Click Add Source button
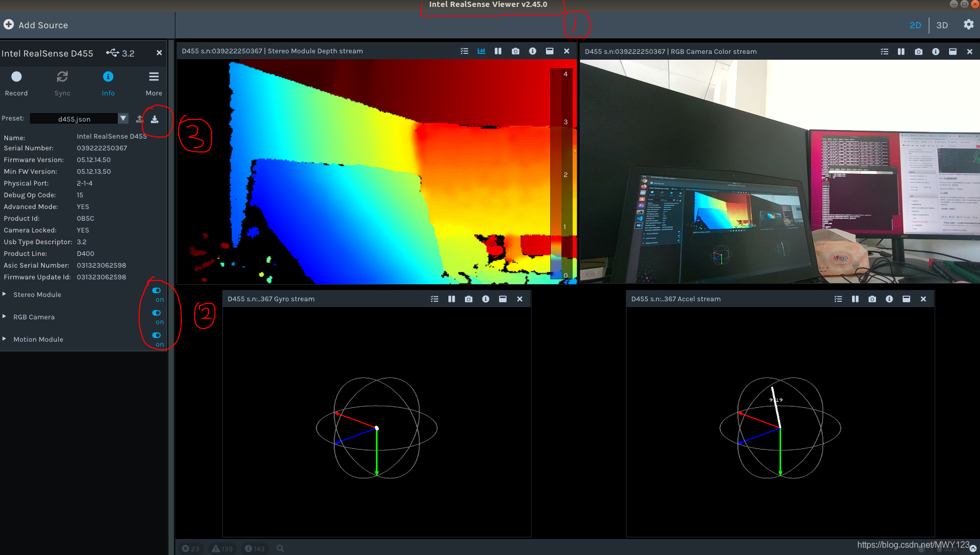Viewport: 980px width, 555px height. click(x=36, y=25)
